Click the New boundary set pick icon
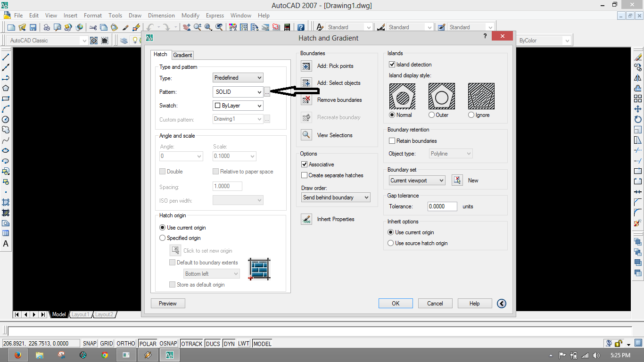644x362 pixels. [456, 180]
